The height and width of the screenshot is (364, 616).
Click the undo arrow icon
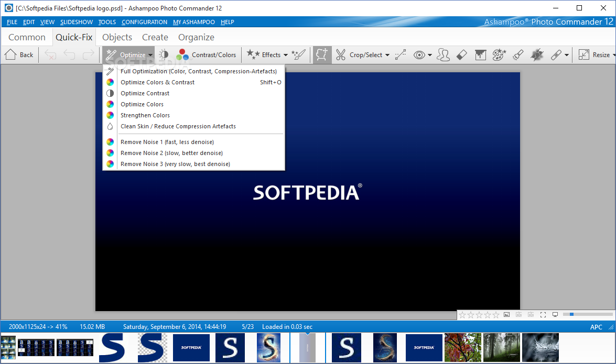pos(70,54)
